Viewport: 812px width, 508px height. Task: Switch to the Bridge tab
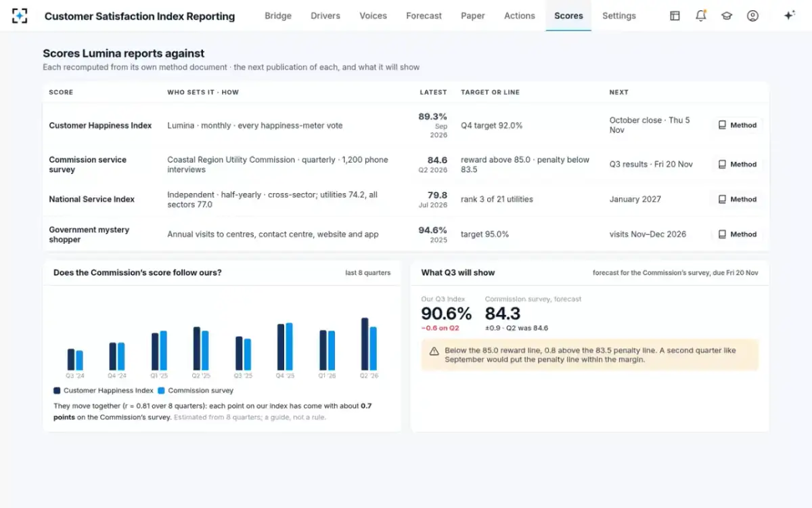(278, 16)
